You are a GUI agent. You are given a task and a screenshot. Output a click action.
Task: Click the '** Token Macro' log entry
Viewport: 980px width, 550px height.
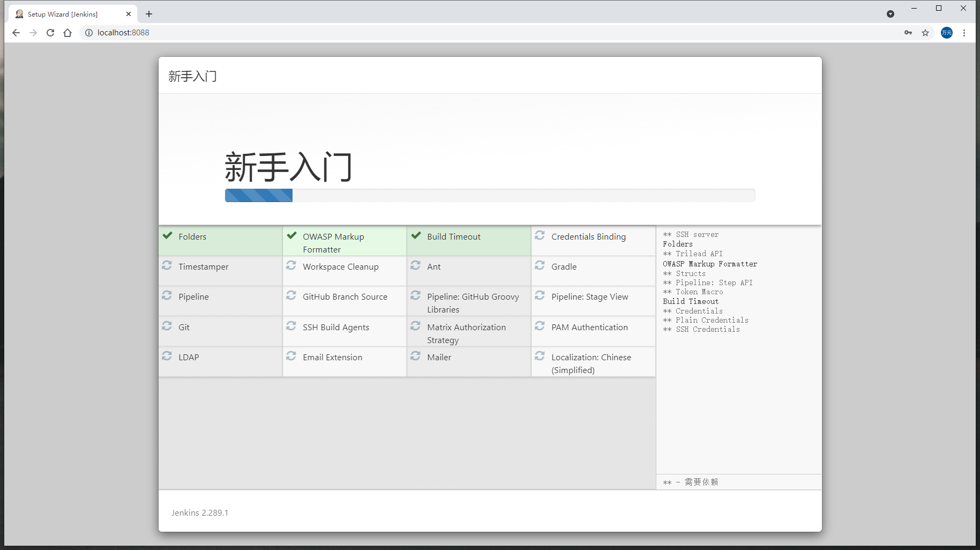[693, 292]
